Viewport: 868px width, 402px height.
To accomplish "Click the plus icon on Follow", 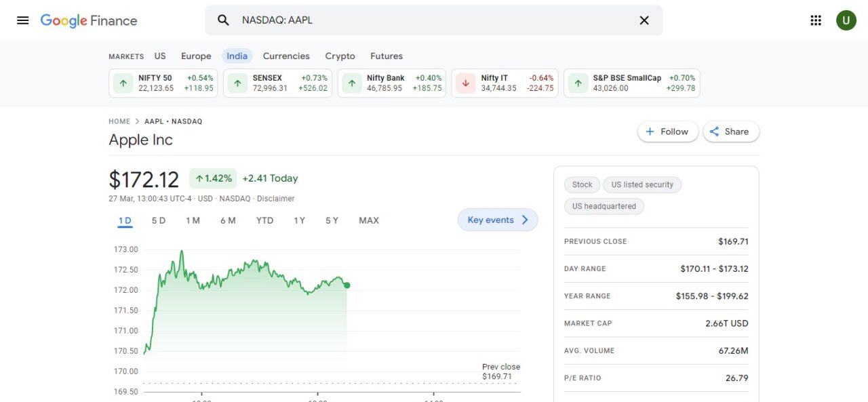I will coord(650,132).
